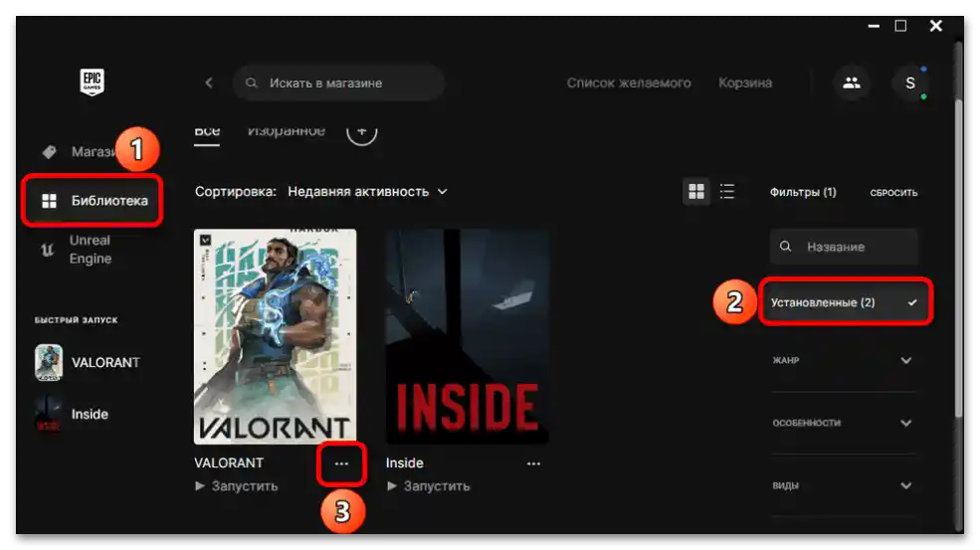Click the Сортировка: label
980x550 pixels.
pos(236,192)
